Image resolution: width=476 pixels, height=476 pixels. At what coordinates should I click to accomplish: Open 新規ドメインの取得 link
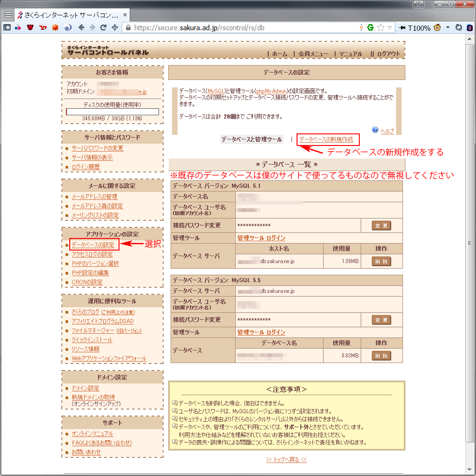coord(93,397)
